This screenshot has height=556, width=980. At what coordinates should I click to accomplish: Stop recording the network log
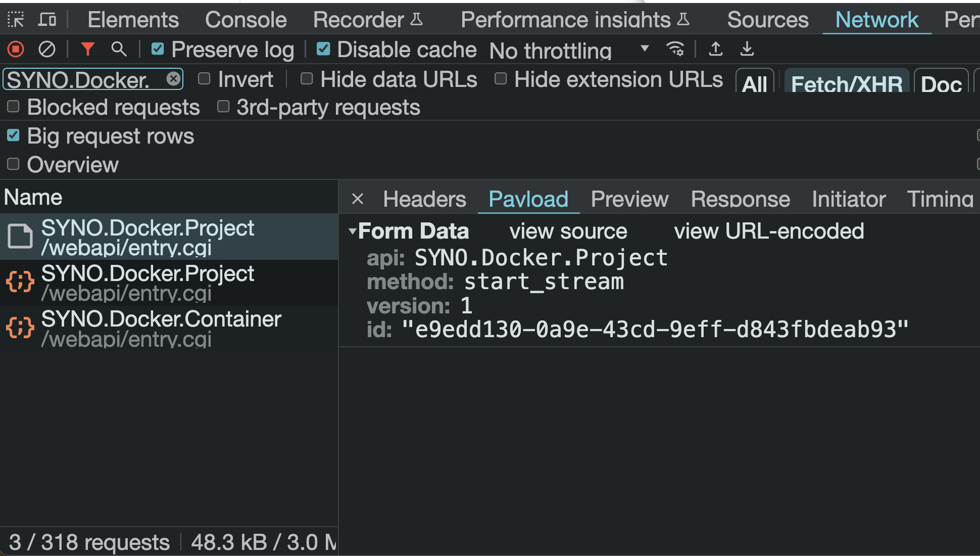click(16, 49)
